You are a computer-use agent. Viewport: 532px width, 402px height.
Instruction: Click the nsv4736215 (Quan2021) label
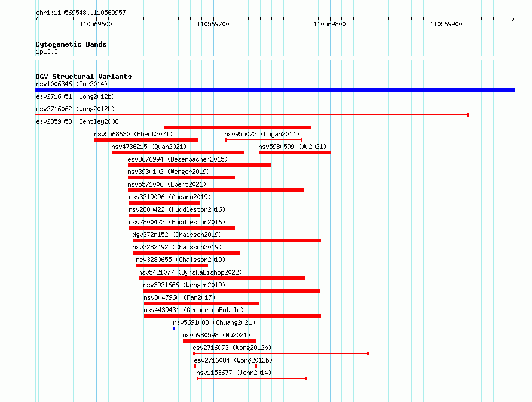point(149,147)
